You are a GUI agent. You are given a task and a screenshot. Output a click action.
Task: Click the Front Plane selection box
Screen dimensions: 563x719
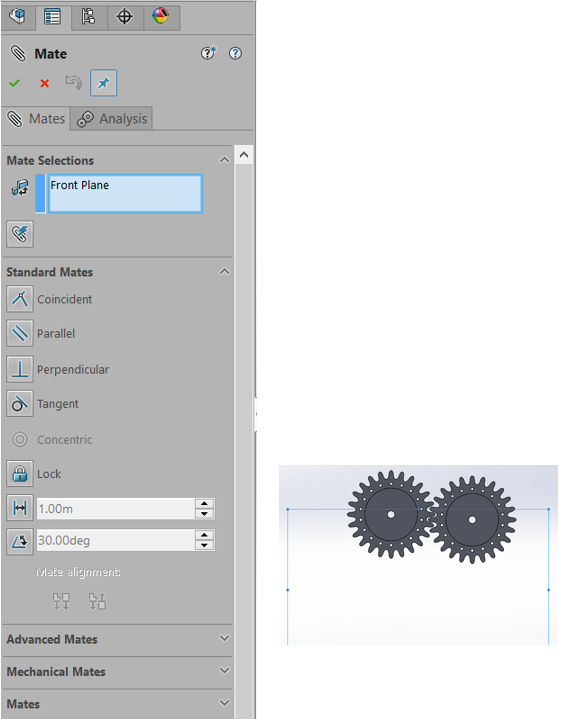point(125,194)
